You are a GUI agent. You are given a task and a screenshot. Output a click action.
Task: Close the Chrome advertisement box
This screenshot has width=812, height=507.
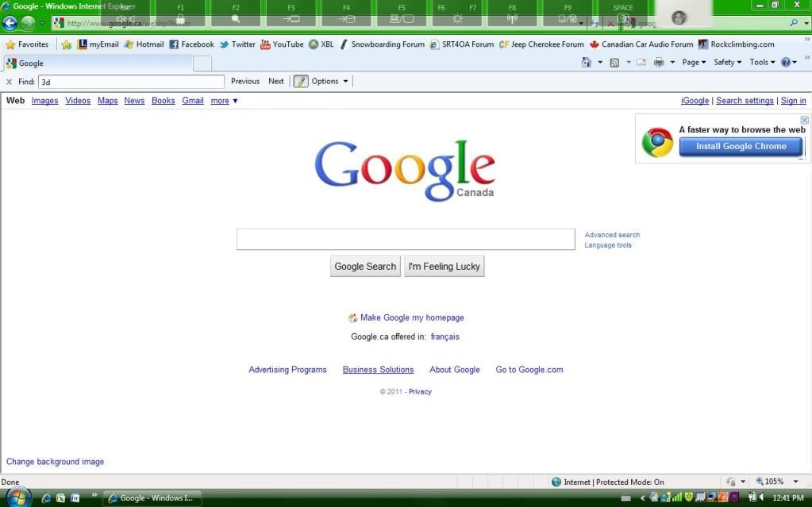pyautogui.click(x=804, y=120)
